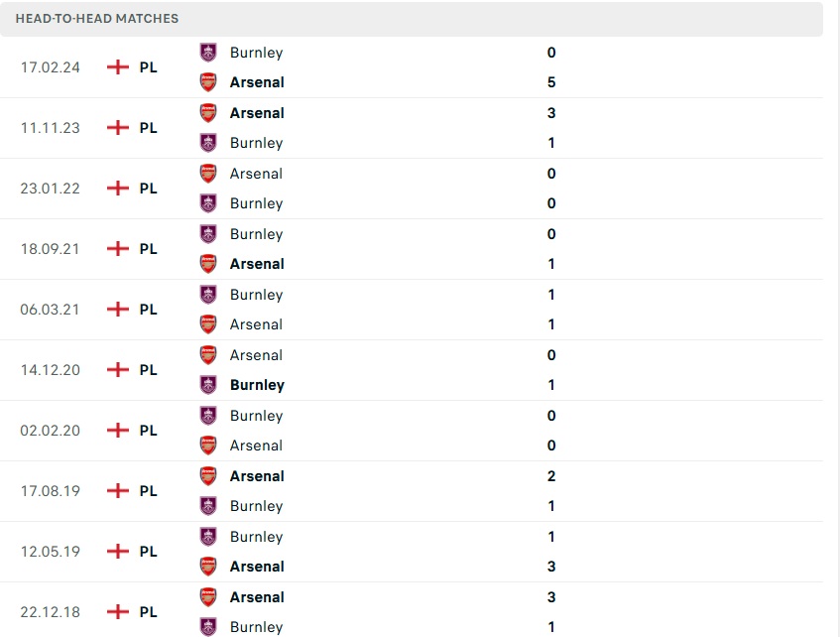
Task: Open the 17.02.24 match date
Action: tap(51, 67)
